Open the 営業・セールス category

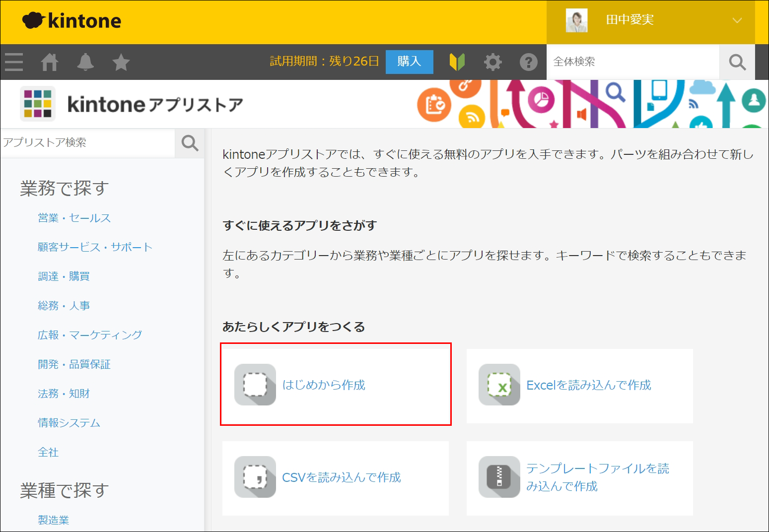[x=74, y=218]
